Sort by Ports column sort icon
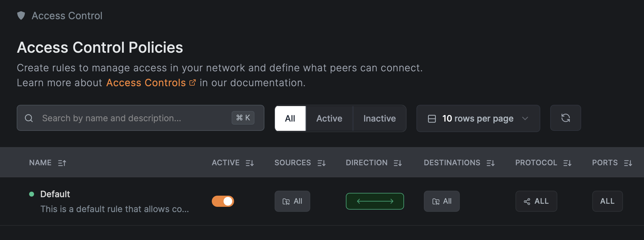644x240 pixels. (x=628, y=163)
